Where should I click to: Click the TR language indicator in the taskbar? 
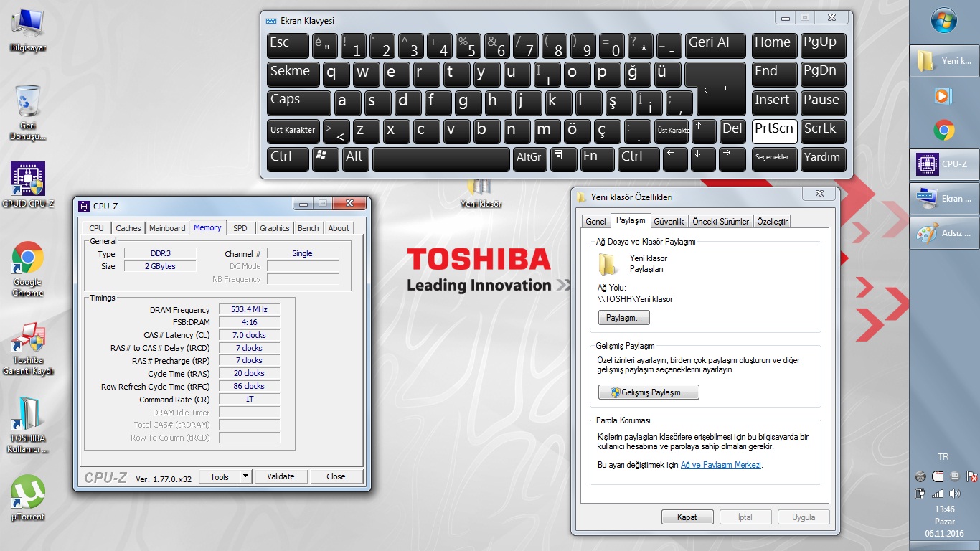[943, 457]
